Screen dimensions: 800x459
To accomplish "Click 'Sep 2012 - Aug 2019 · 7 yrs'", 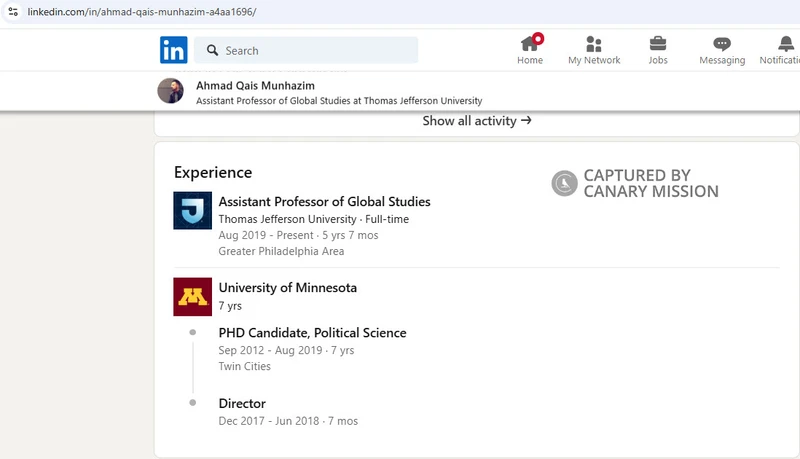I will click(x=286, y=350).
